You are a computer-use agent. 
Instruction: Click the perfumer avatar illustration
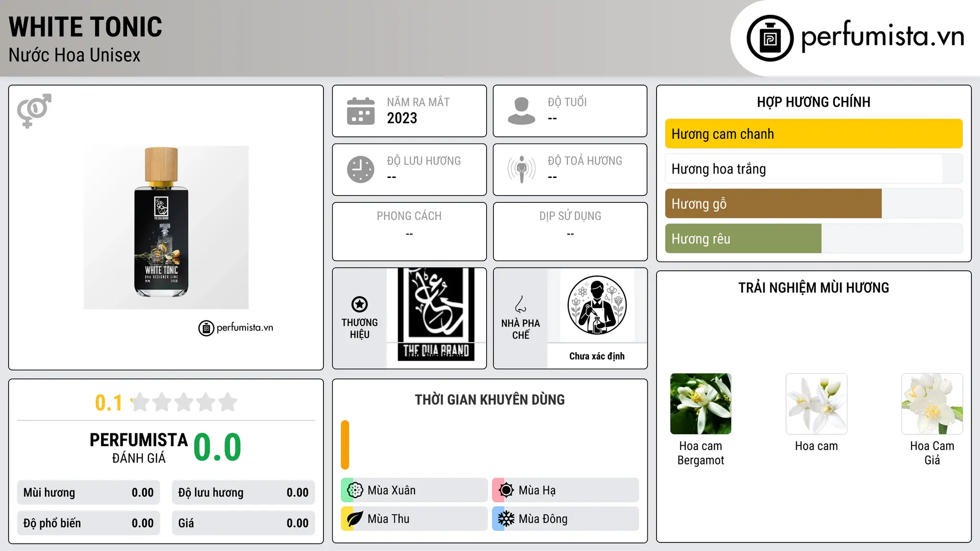[597, 305]
